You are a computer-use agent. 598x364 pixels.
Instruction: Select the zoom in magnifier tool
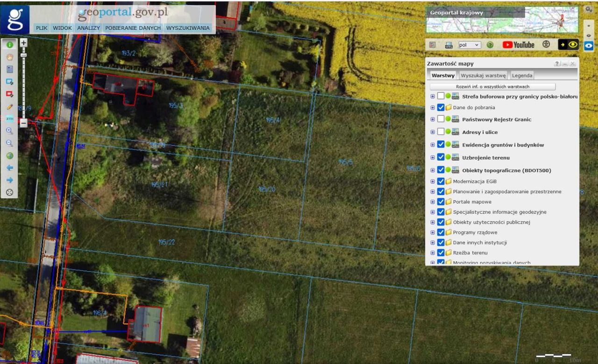tap(9, 131)
